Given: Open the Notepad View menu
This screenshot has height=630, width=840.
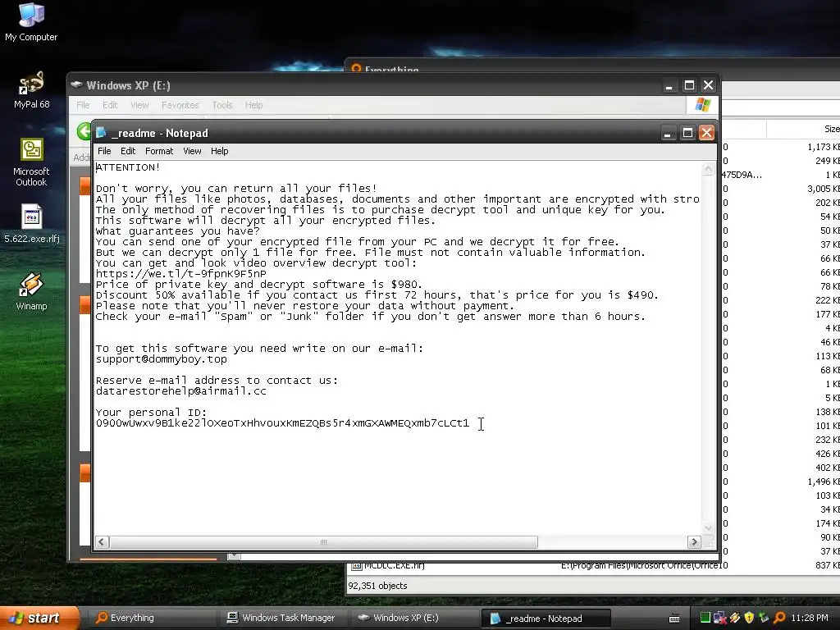Looking at the screenshot, I should [192, 151].
